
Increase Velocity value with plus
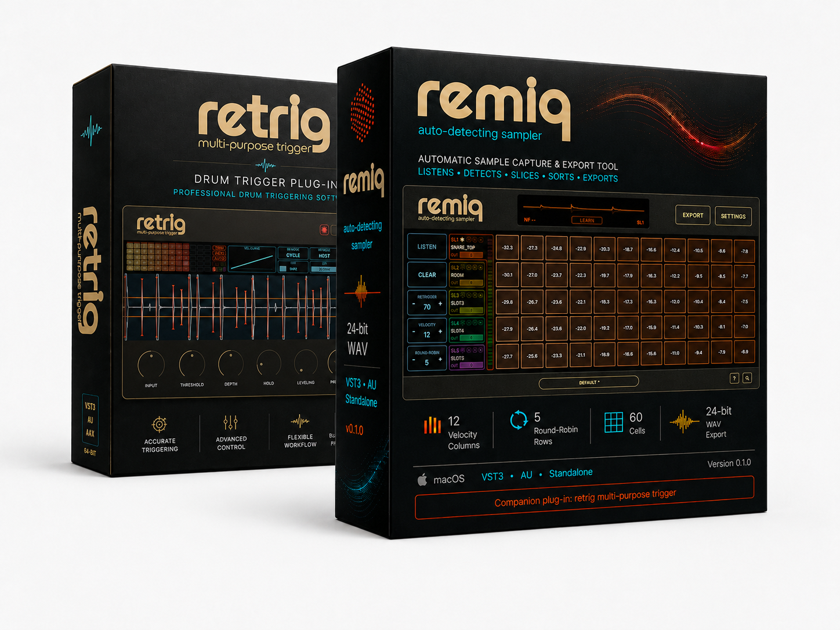point(440,332)
